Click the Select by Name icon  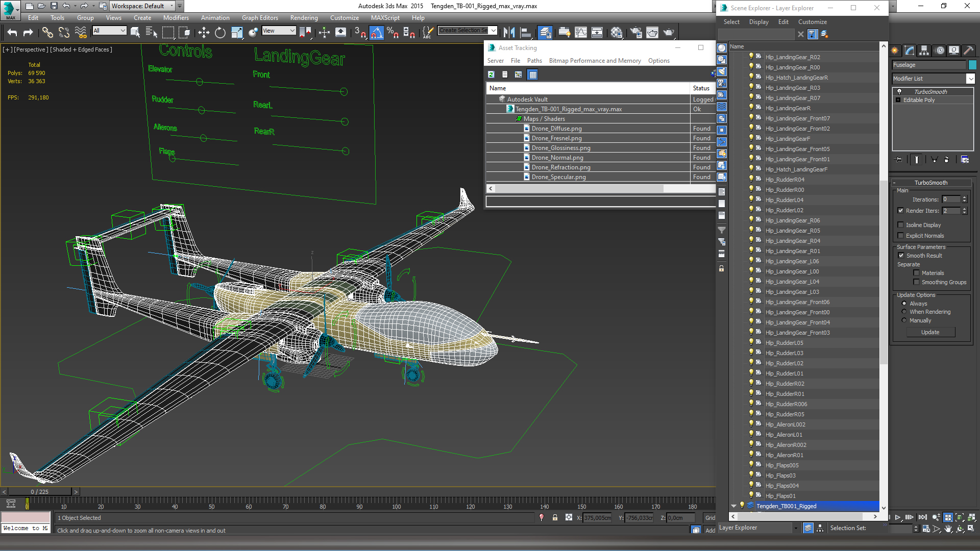(152, 33)
